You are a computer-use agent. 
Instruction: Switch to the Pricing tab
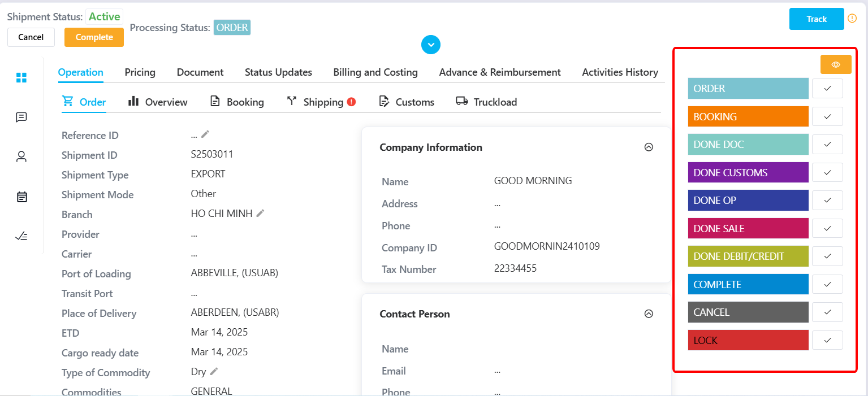[x=140, y=72]
